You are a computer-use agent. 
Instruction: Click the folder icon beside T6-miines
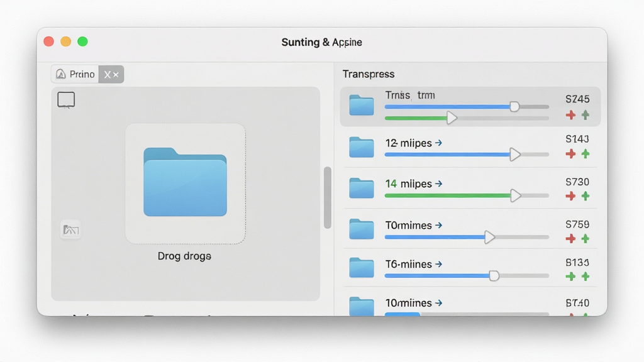(362, 268)
